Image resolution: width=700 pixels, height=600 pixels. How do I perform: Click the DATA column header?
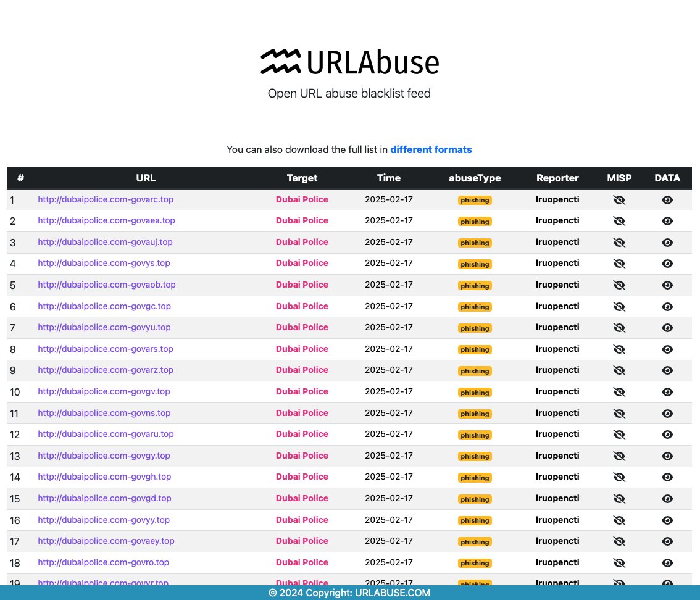pos(667,178)
